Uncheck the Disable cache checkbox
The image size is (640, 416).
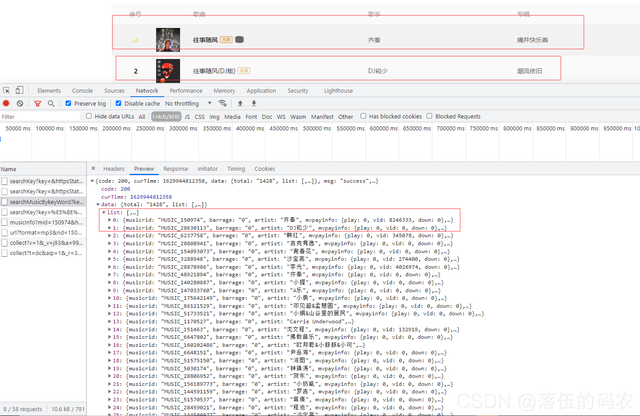[117, 103]
